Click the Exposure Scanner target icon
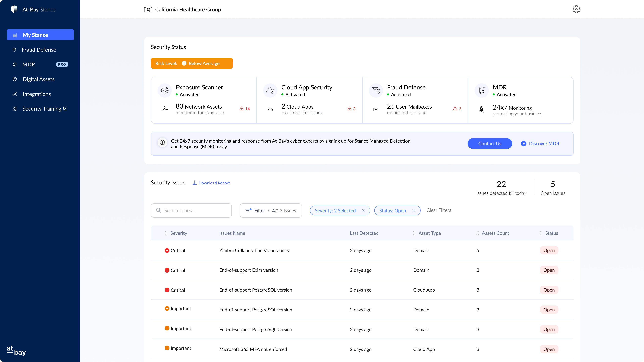This screenshot has height=362, width=644. coord(165,90)
